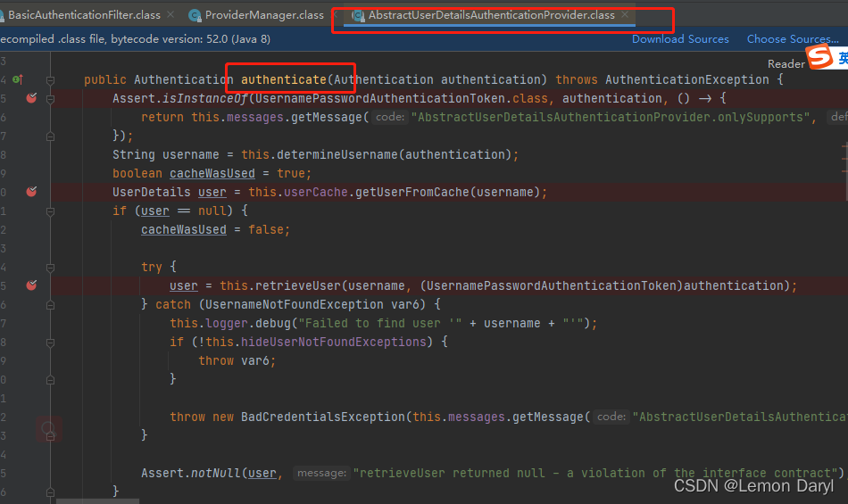The image size is (848, 504).
Task: Click the implements-method gutter icon beside authenticate
Action: pyautogui.click(x=18, y=79)
